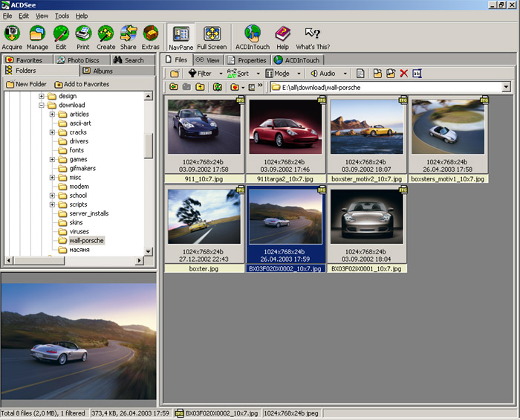
Task: Switch to the Photo Discs tab
Action: 82,60
